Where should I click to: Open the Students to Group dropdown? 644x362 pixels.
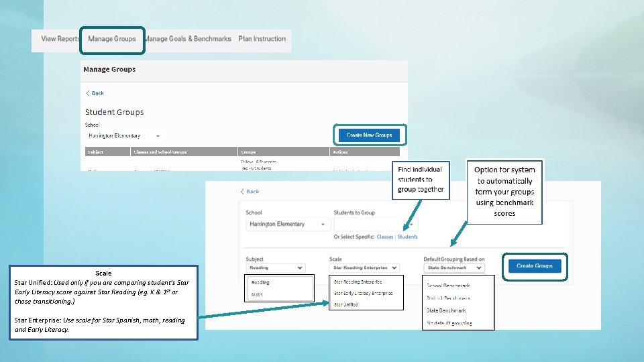point(376,224)
